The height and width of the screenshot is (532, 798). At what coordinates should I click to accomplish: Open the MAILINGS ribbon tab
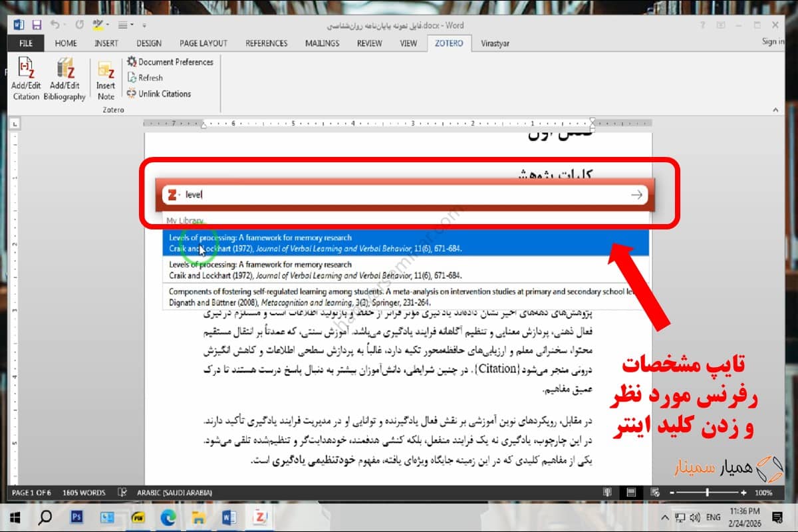pyautogui.click(x=323, y=43)
